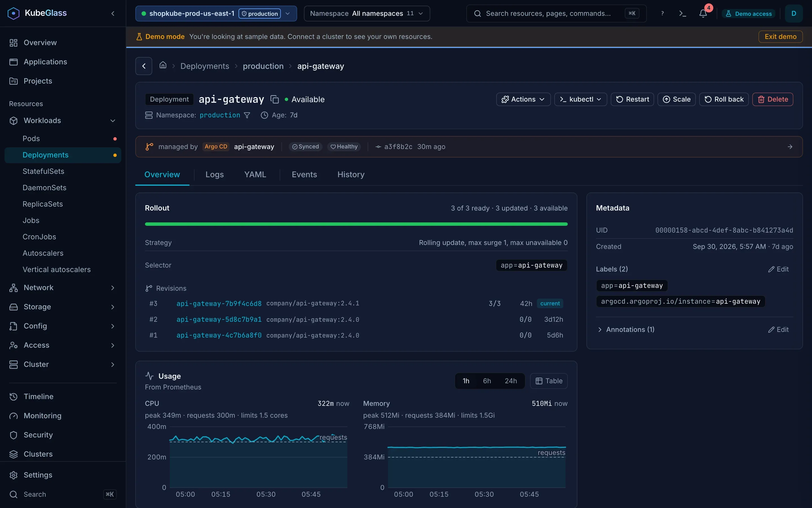Click the Clusters layers icon in sidebar
The height and width of the screenshot is (508, 812).
(x=14, y=454)
